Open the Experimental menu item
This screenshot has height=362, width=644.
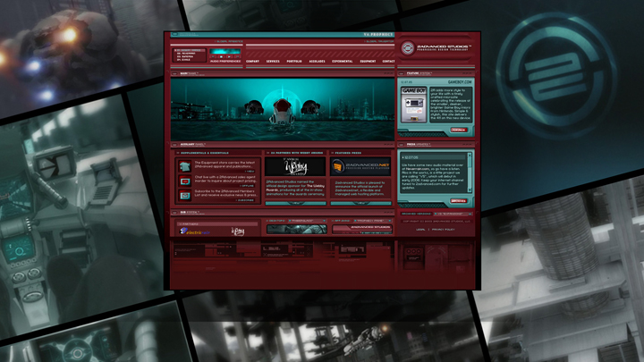click(x=342, y=61)
